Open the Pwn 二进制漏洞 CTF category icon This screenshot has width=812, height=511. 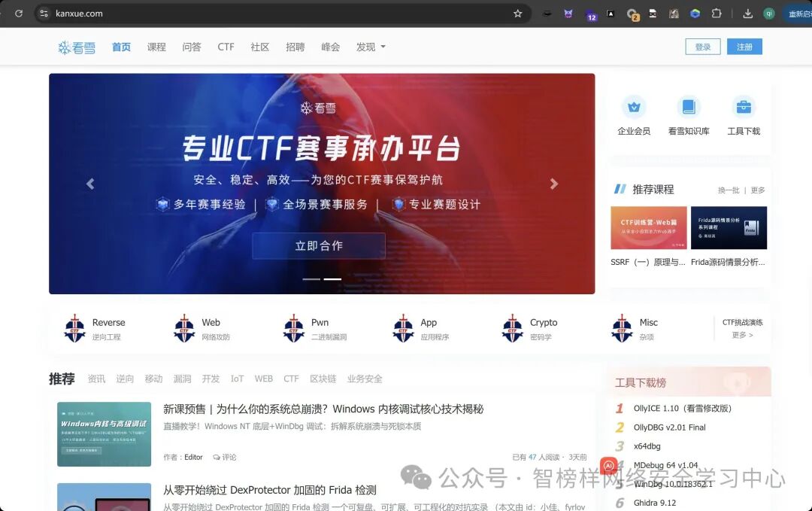tap(294, 329)
